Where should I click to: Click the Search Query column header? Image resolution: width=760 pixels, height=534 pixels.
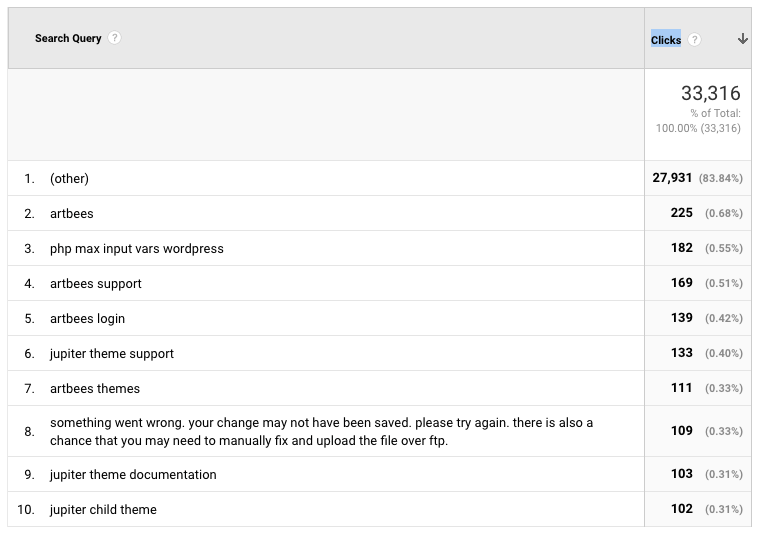pos(68,38)
